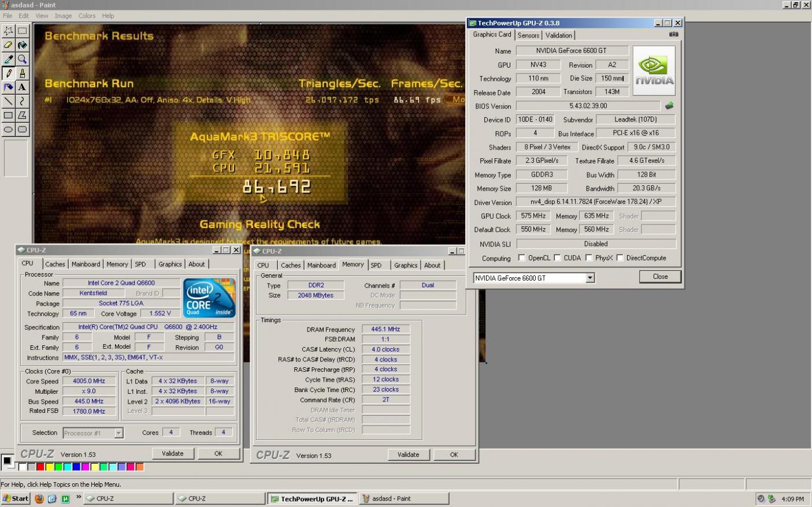Open uTorrent from the quick launch bar
The image size is (812, 507).
click(65, 498)
